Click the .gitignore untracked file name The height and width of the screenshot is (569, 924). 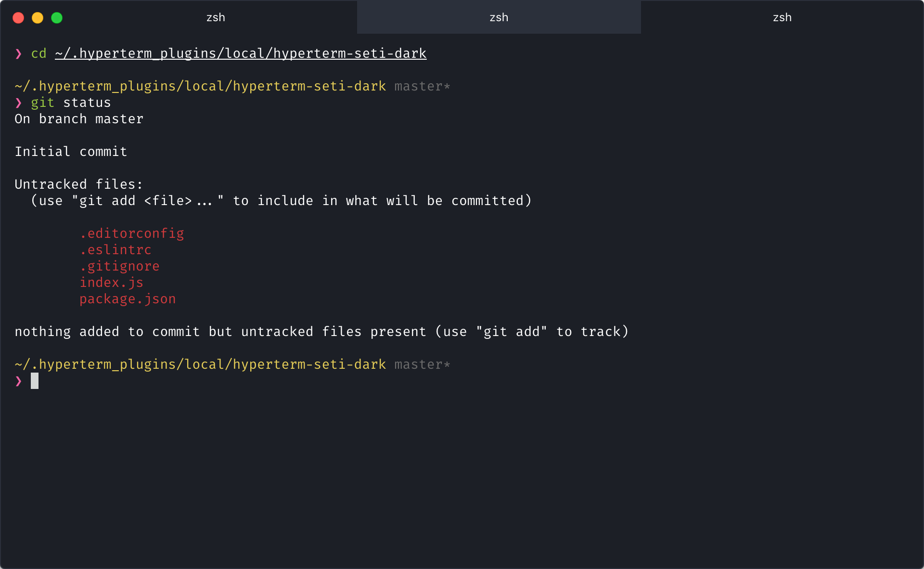coord(119,266)
